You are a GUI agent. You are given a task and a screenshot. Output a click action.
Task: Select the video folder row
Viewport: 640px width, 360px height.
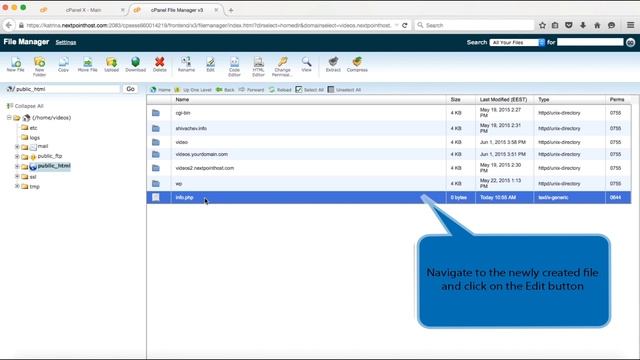click(389, 142)
